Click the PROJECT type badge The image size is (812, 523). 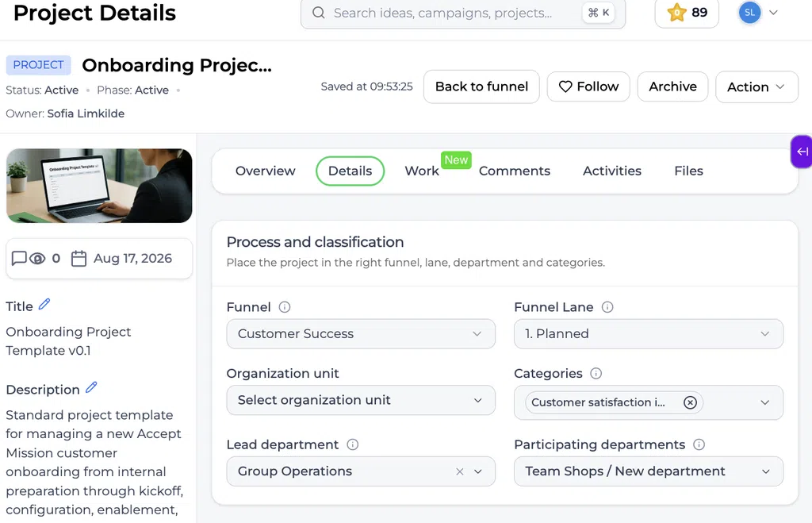coord(38,65)
